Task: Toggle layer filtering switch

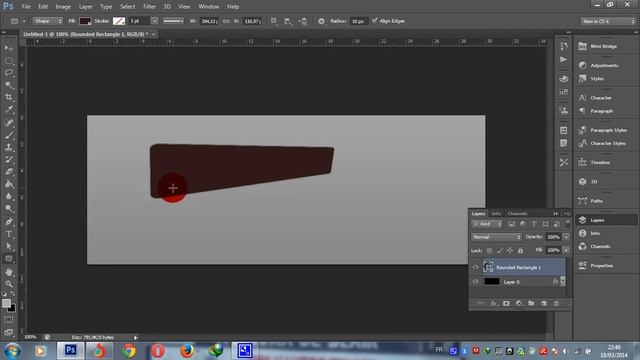Action: [x=567, y=224]
